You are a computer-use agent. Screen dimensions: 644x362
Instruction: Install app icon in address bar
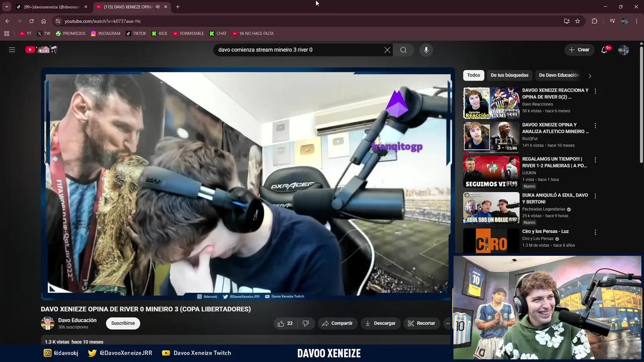point(567,21)
